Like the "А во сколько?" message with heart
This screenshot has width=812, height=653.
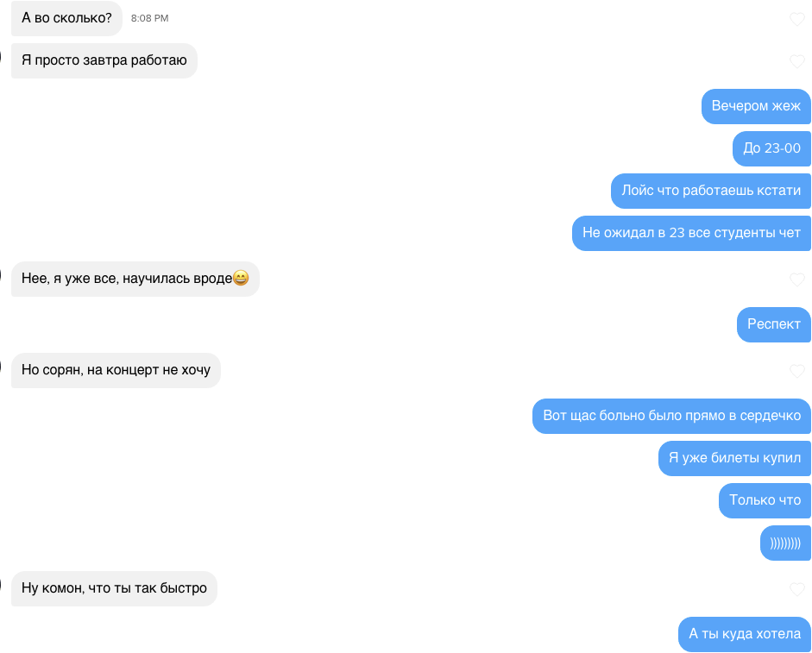click(x=797, y=19)
